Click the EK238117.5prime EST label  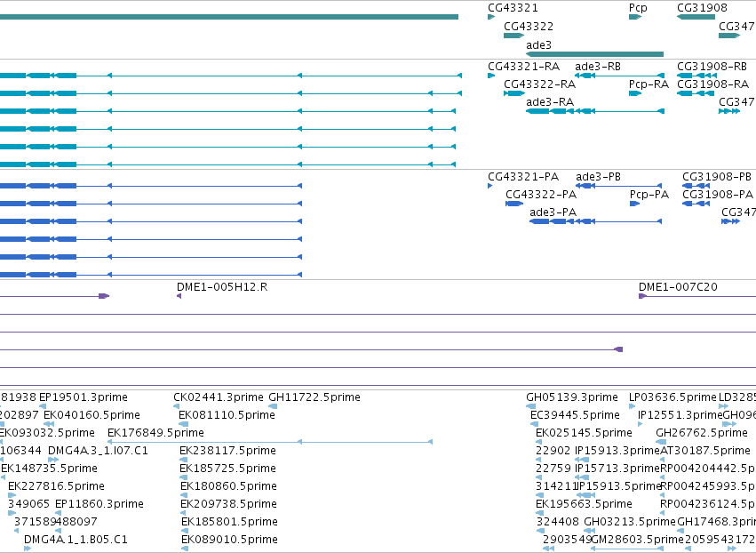click(227, 451)
